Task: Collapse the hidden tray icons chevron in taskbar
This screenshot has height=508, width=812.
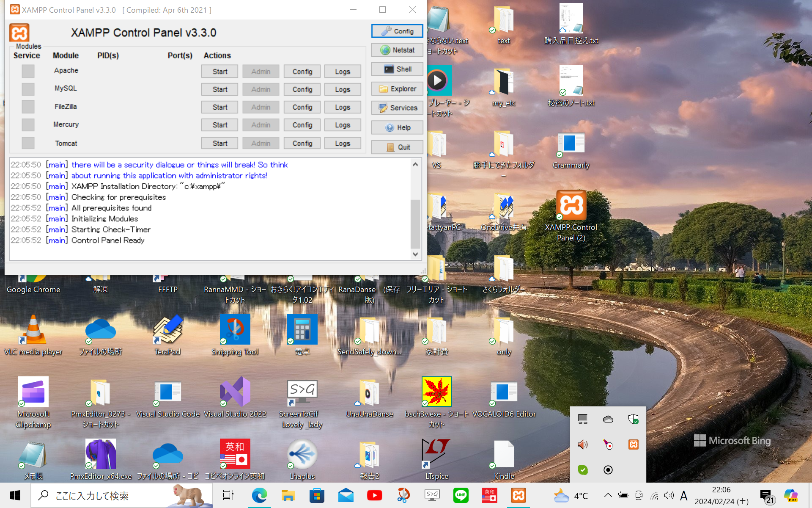Action: click(608, 495)
